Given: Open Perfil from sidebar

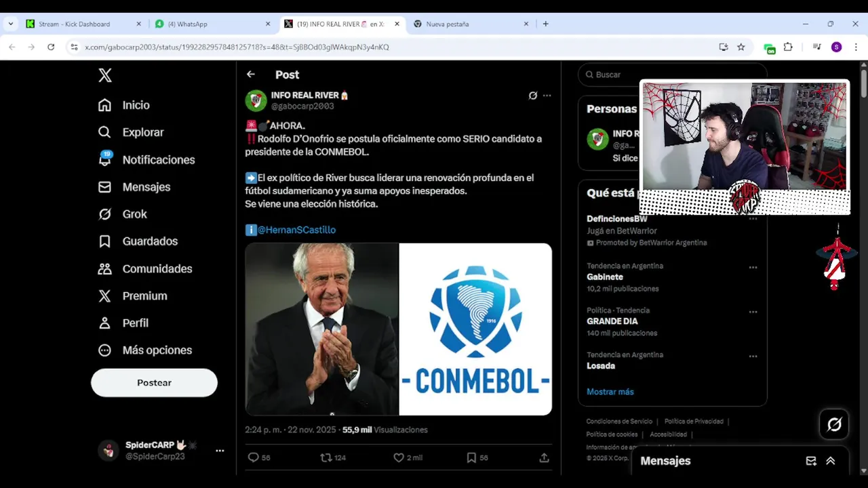Looking at the screenshot, I should (x=123, y=323).
